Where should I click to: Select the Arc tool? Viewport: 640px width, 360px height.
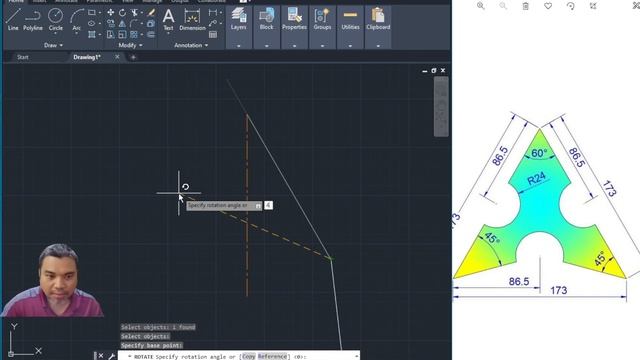(76, 18)
